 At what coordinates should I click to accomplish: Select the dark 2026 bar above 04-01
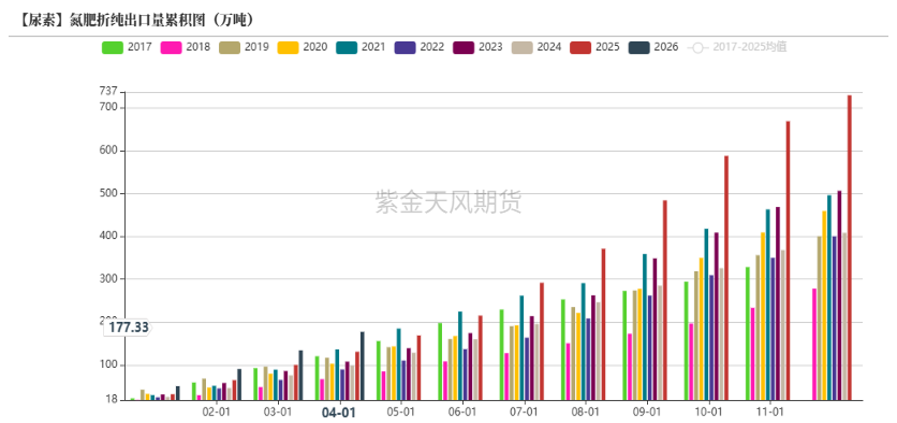(x=362, y=366)
